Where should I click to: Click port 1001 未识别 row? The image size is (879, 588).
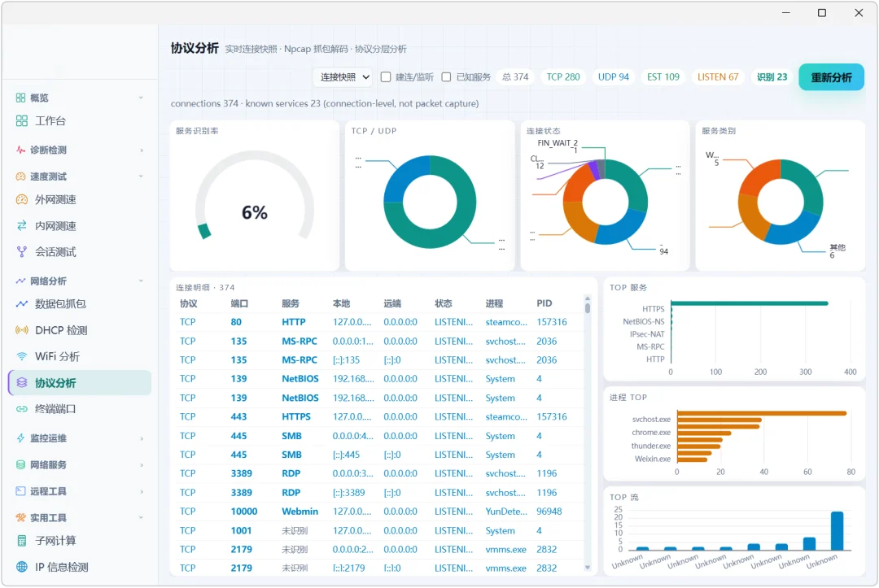coord(379,530)
